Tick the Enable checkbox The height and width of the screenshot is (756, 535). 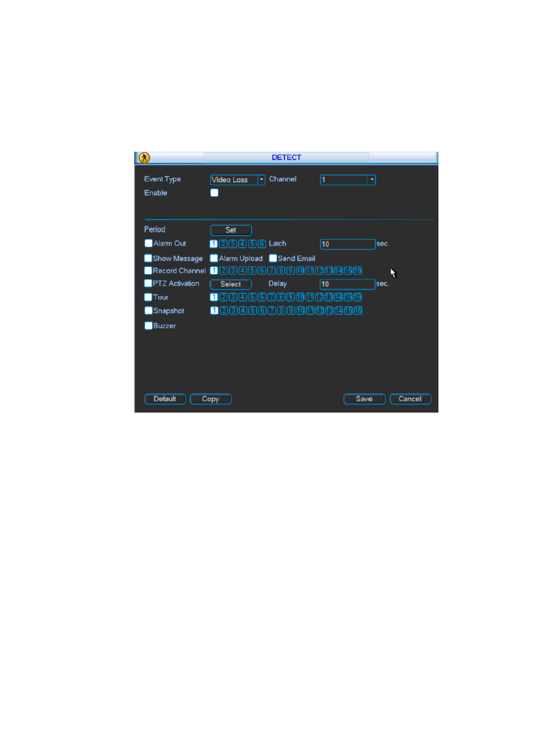pos(214,193)
